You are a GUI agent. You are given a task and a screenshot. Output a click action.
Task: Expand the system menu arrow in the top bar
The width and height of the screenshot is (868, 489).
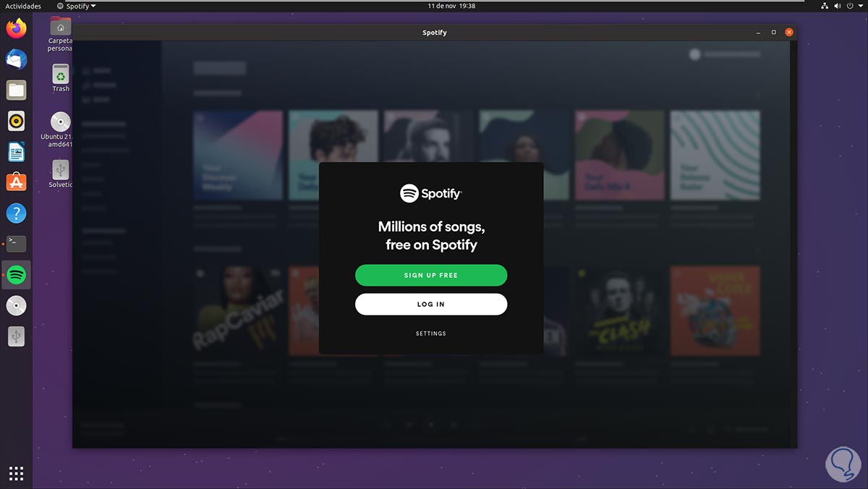[861, 6]
